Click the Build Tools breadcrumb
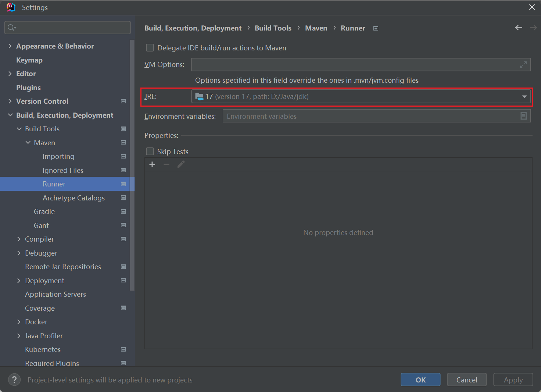The image size is (541, 392). pos(273,28)
